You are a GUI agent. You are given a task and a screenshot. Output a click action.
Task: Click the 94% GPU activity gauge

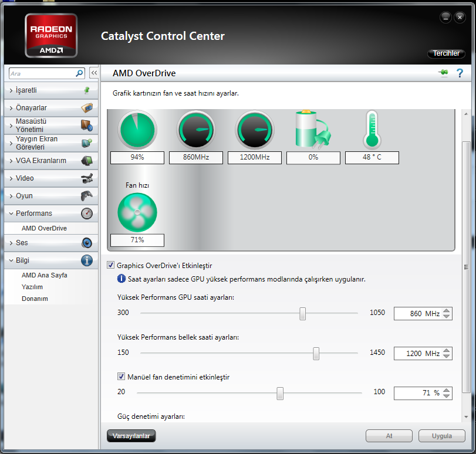137,130
